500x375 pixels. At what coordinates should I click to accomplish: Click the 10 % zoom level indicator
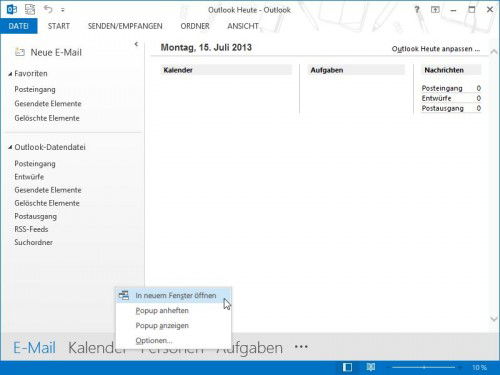pos(479,368)
